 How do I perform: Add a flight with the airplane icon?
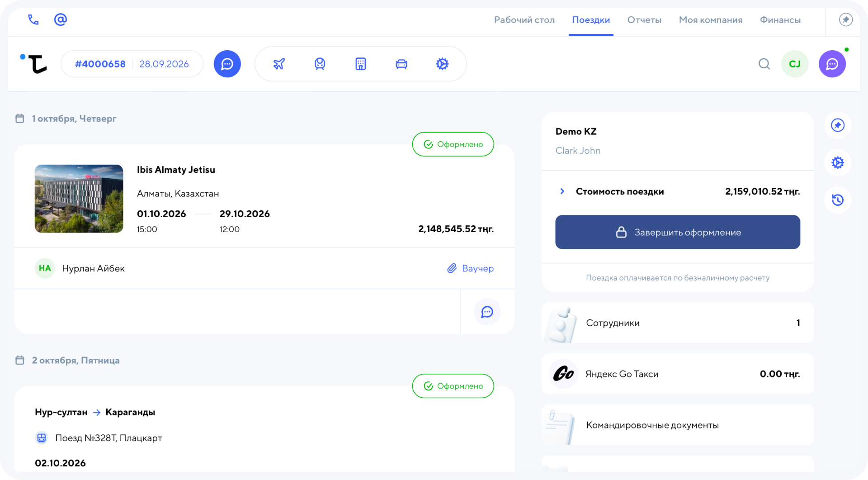(x=279, y=64)
